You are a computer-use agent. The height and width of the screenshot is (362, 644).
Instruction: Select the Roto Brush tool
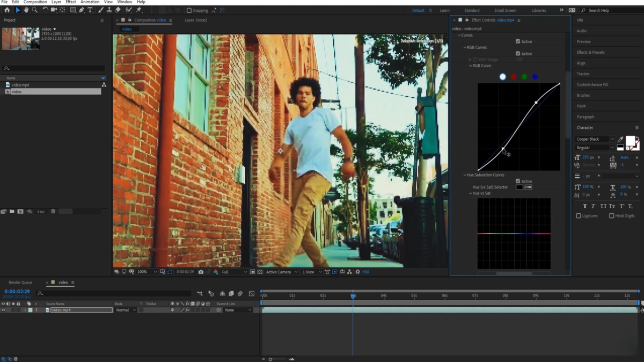pos(129,10)
